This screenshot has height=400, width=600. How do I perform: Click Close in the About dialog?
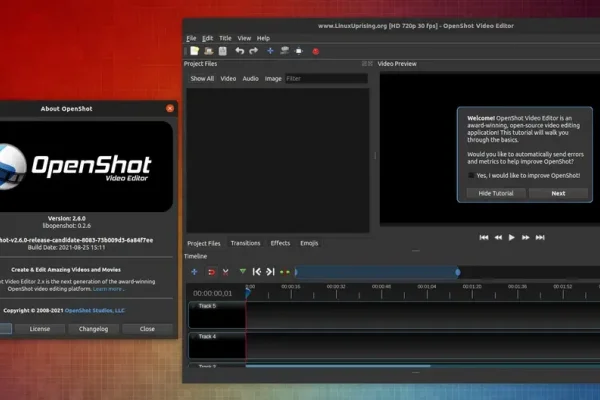(147, 329)
